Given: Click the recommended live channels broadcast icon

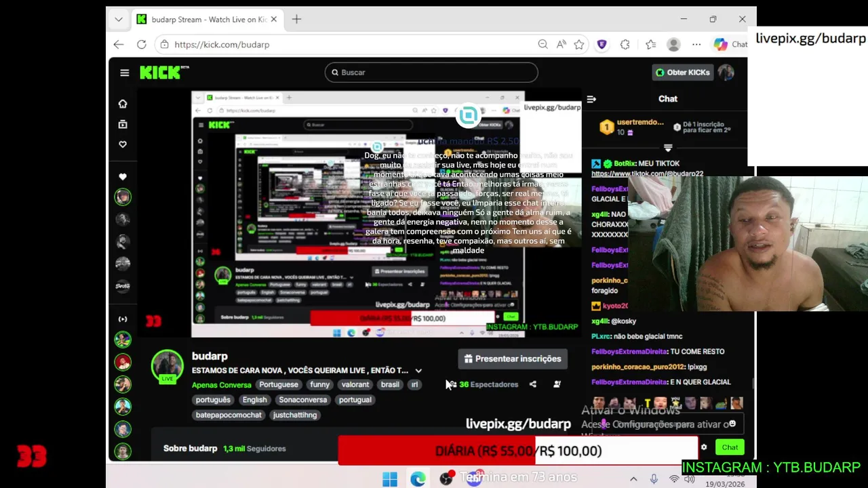Looking at the screenshot, I should (x=123, y=319).
